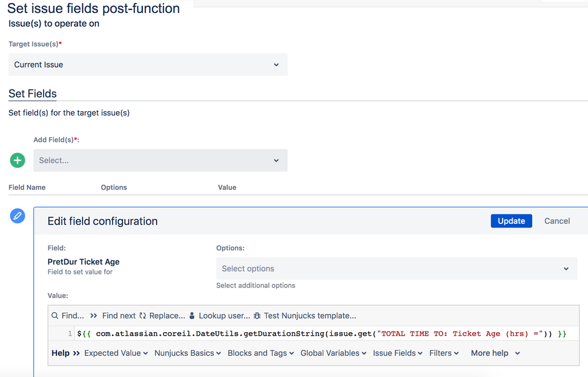This screenshot has height=377, width=588.
Task: Click the 'Select additional options' hint text
Action: click(x=255, y=286)
